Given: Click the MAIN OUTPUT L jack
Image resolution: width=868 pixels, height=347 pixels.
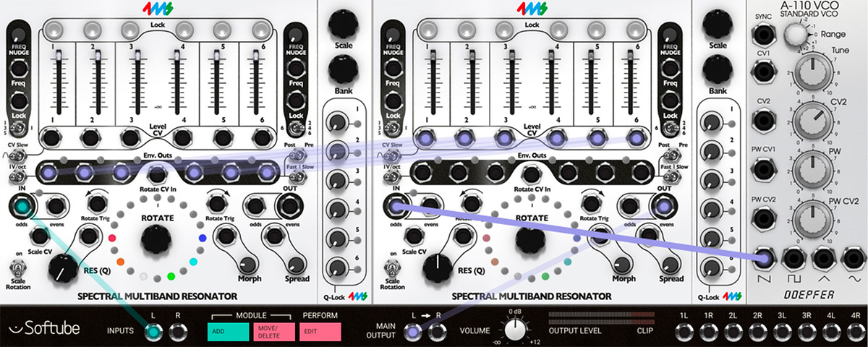Looking at the screenshot, I should click(412, 333).
